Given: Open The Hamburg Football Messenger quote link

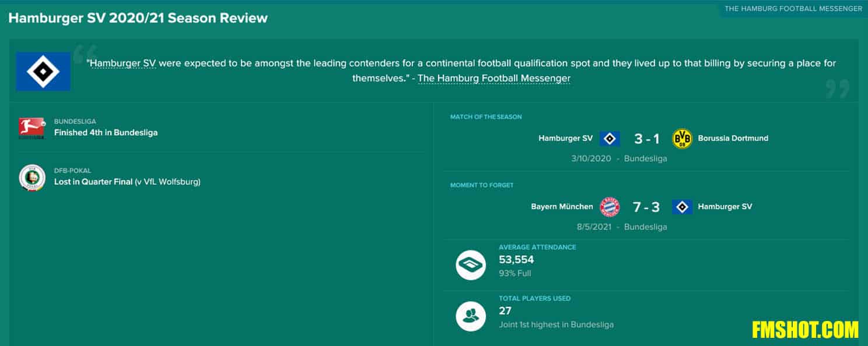Looking at the screenshot, I should [x=494, y=78].
